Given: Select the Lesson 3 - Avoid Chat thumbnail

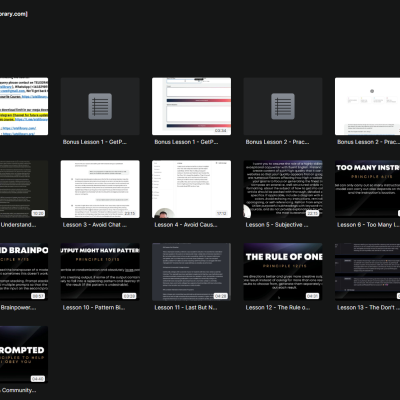Looking at the screenshot, I should (x=100, y=189).
